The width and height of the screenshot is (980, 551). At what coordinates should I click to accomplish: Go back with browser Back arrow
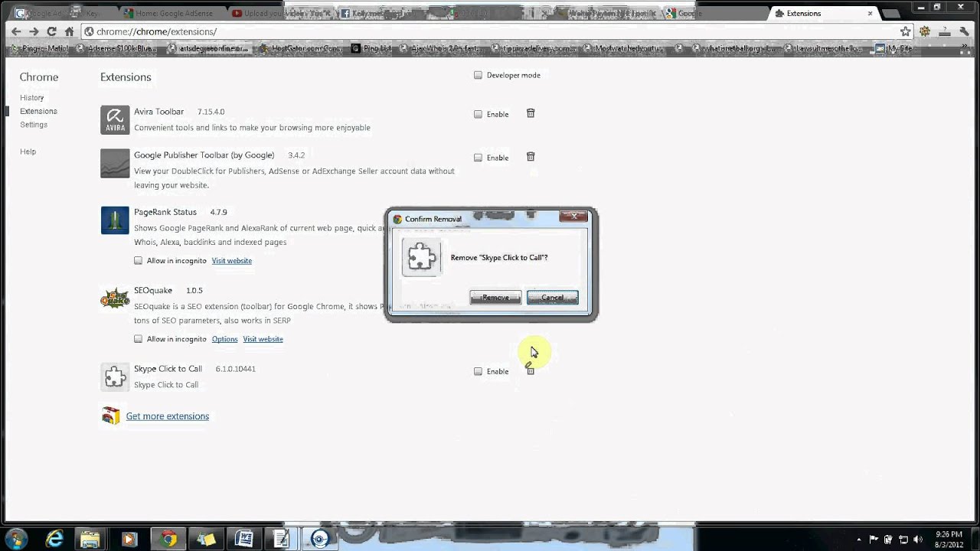(16, 31)
